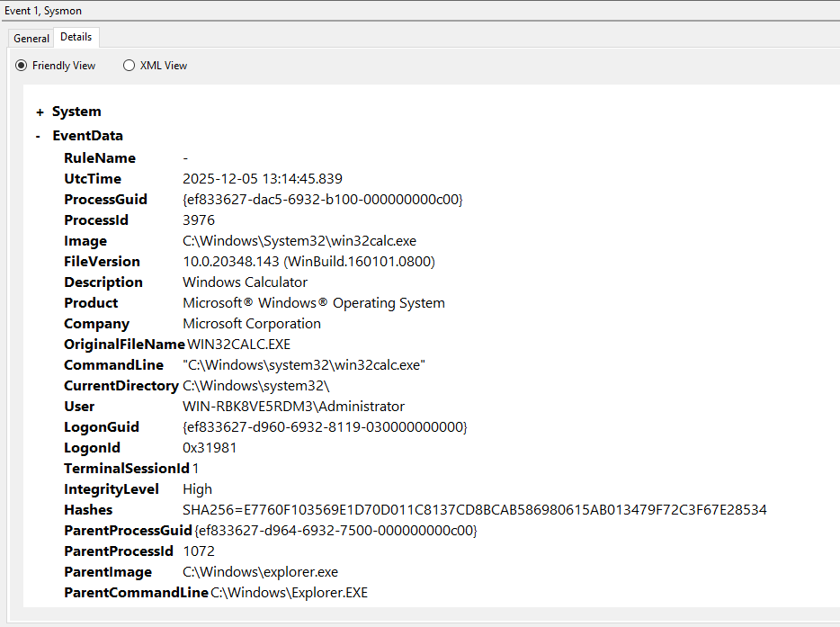Select the ProcessId value 3976

(x=199, y=220)
